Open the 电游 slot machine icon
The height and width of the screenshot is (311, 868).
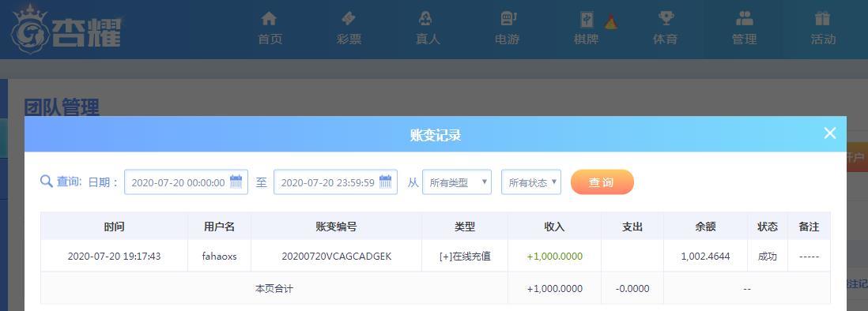(x=508, y=18)
